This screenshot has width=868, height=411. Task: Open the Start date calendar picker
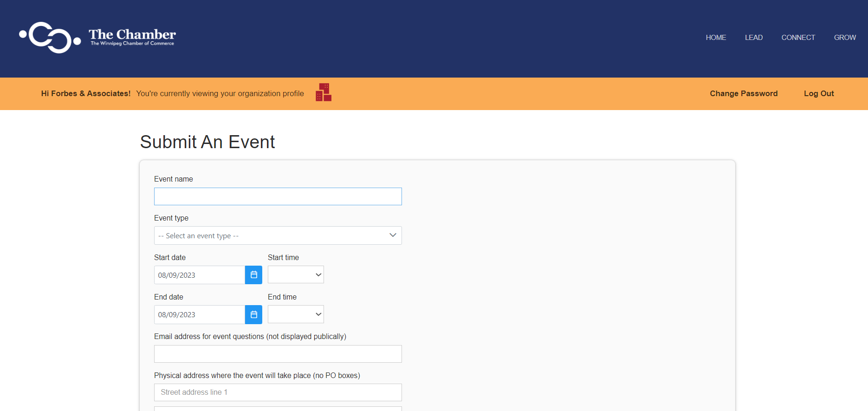[253, 275]
